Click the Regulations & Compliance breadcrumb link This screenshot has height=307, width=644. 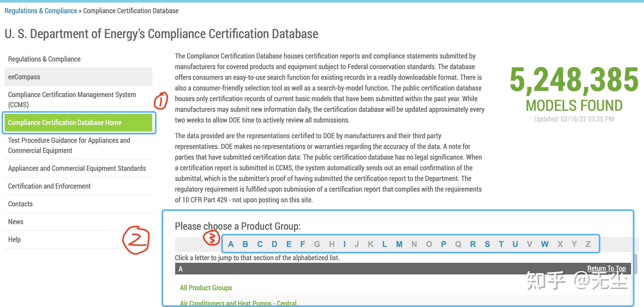tap(41, 11)
